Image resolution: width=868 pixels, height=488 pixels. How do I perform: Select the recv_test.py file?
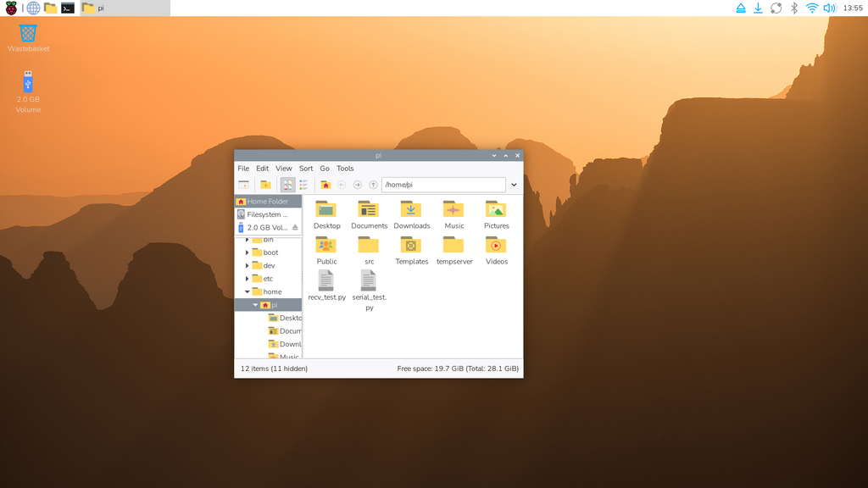(326, 286)
